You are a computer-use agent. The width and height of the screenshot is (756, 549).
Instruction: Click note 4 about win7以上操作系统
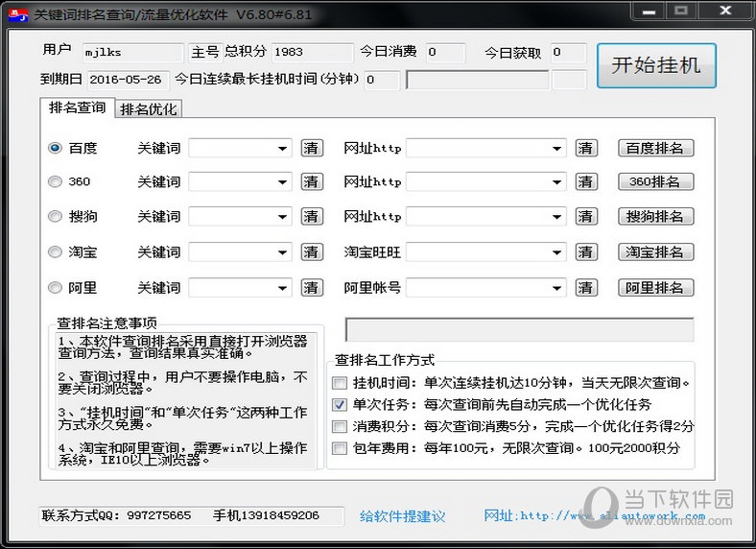(x=182, y=454)
